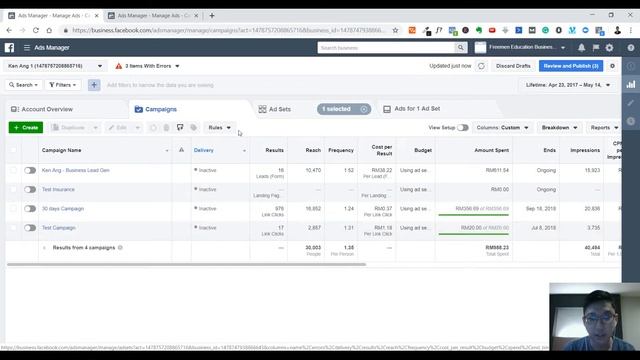Open the Filters dropdown
Viewport: 640px width, 360px height.
coord(62,85)
